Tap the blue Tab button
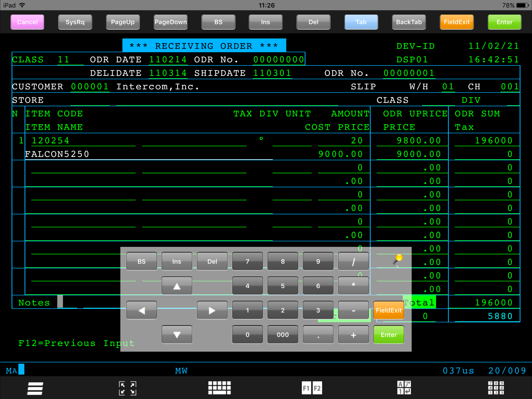 tap(361, 22)
